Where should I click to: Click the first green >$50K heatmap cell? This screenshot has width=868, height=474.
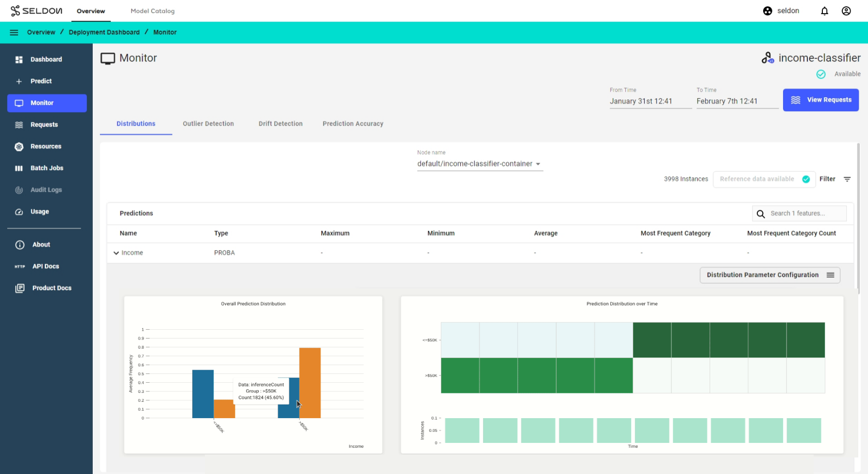(x=460, y=375)
